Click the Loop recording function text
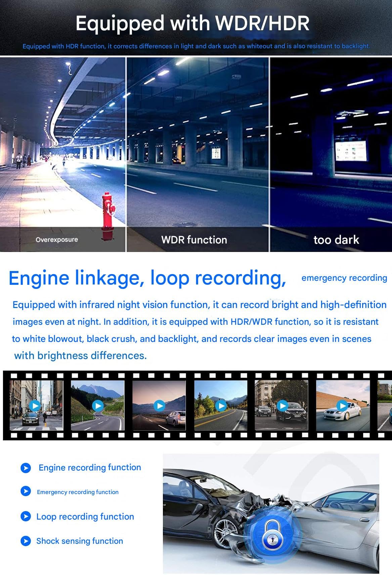The height and width of the screenshot is (575, 392). tap(85, 517)
